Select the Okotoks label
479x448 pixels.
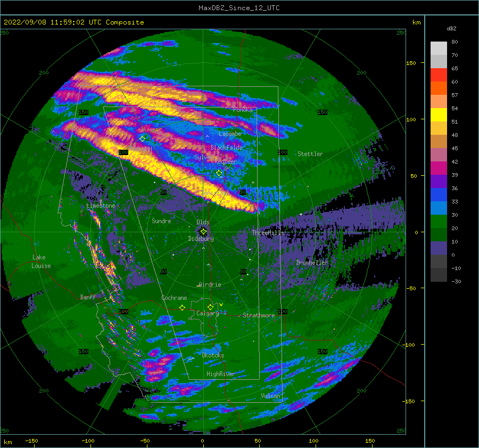point(213,355)
